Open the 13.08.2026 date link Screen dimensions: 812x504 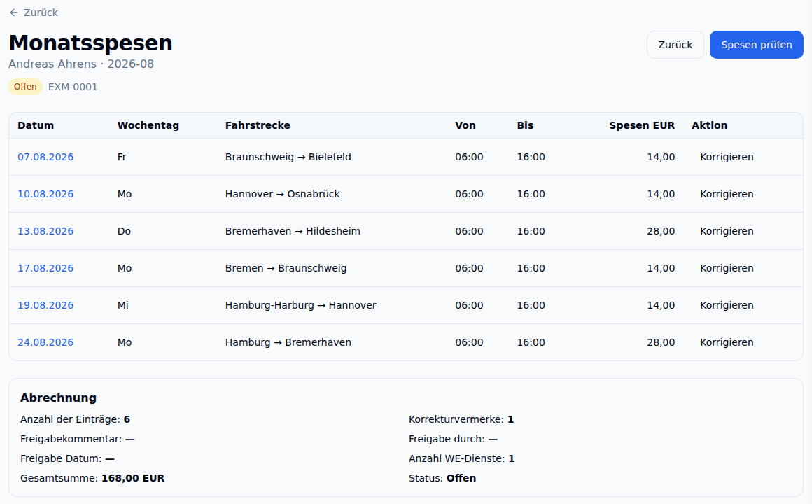45,231
